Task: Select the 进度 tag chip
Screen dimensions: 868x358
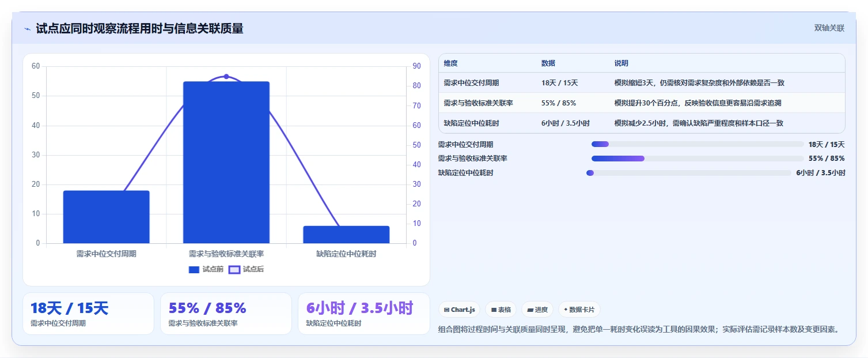Action: [537, 310]
